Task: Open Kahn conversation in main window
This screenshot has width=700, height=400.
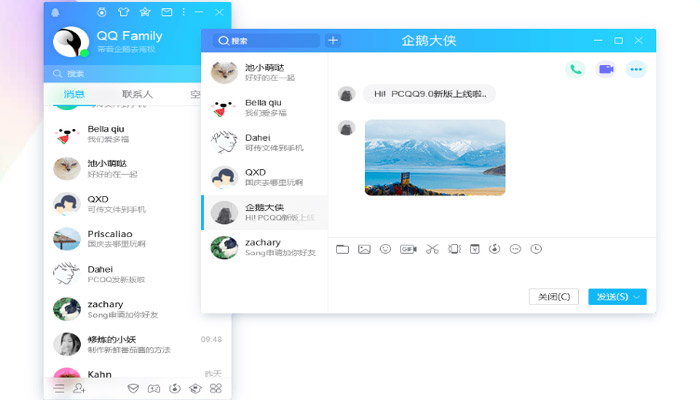Action: point(138,372)
